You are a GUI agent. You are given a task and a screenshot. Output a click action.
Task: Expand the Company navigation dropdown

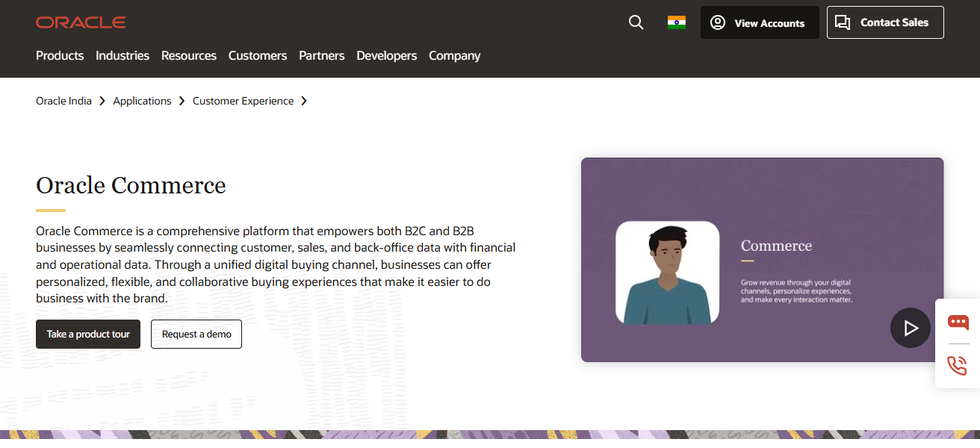click(x=454, y=55)
